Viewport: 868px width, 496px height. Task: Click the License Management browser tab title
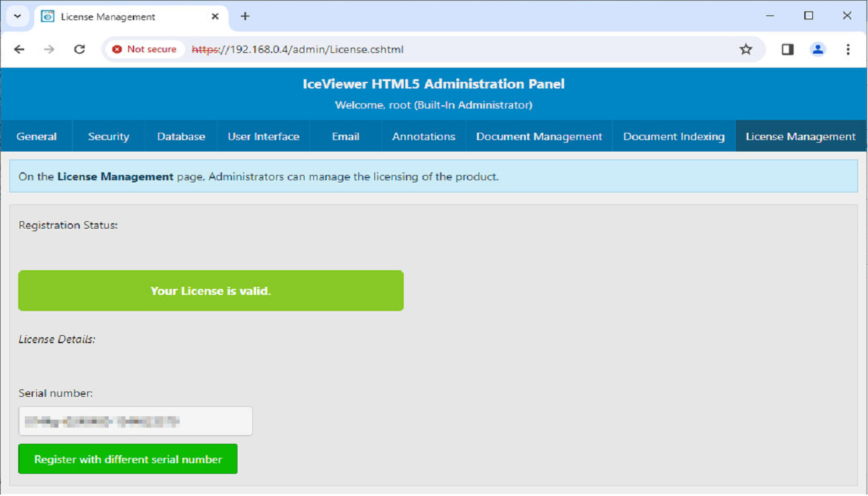pyautogui.click(x=108, y=17)
